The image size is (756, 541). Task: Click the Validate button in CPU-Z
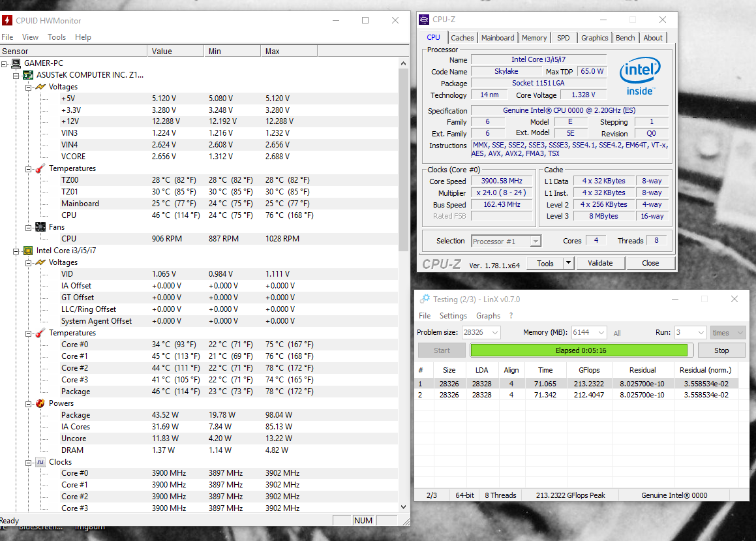pos(600,263)
